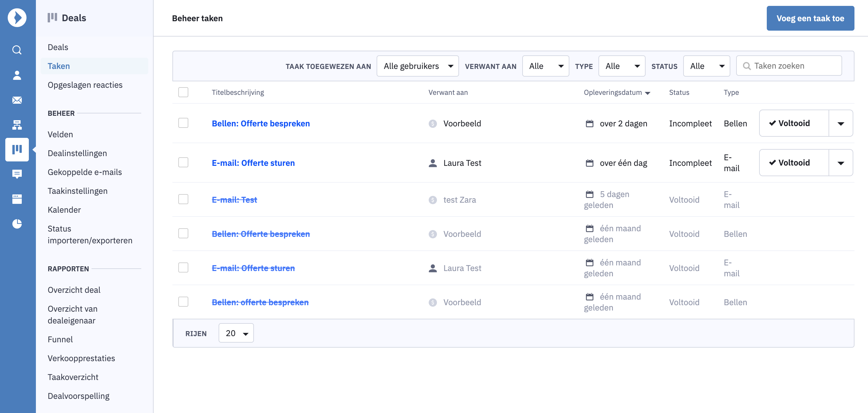The height and width of the screenshot is (413, 868).
Task: Click the calendar icon next to 5 dagen geleden
Action: tap(589, 194)
